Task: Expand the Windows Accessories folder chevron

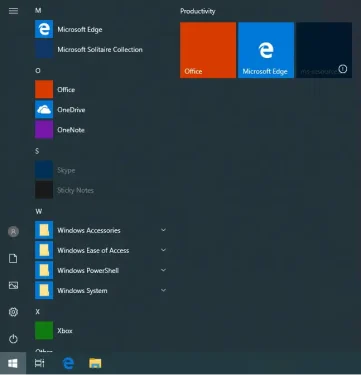Action: click(163, 230)
